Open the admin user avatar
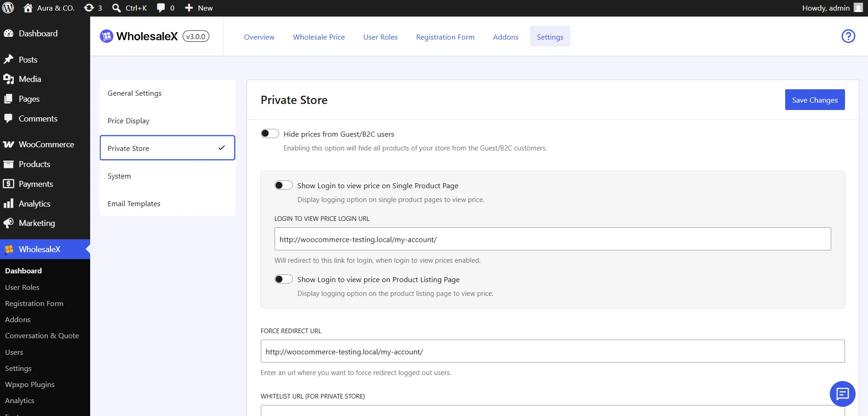The width and height of the screenshot is (868, 416). (858, 8)
